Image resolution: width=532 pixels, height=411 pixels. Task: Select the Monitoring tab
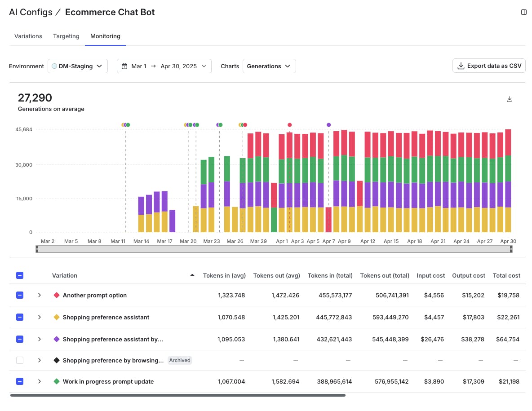105,36
